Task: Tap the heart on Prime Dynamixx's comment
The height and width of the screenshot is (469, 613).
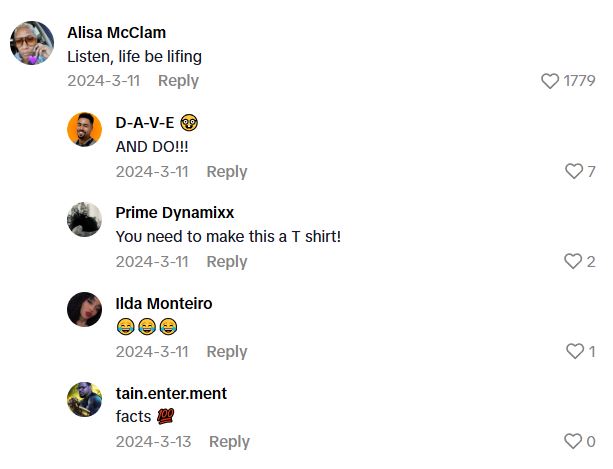Action: point(573,261)
